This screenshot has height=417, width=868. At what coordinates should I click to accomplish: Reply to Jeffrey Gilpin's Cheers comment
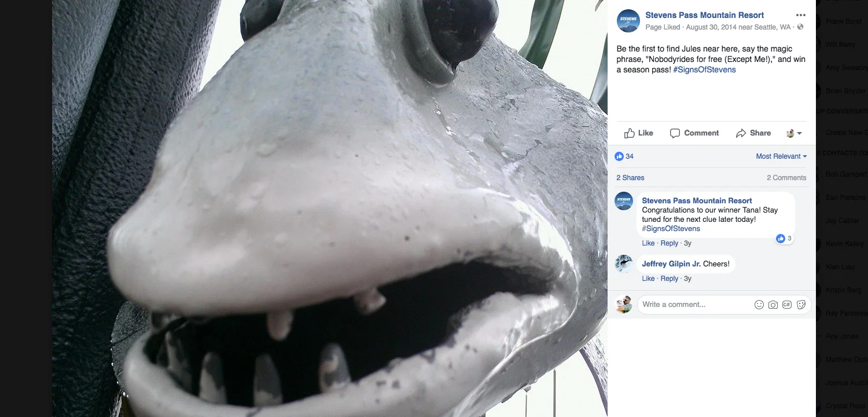click(x=669, y=279)
